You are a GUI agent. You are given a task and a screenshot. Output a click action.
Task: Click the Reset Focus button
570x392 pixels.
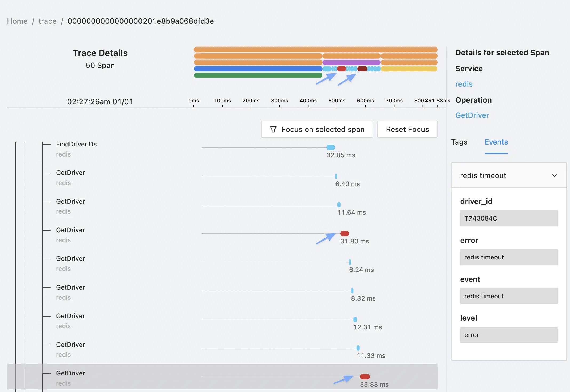pyautogui.click(x=407, y=129)
